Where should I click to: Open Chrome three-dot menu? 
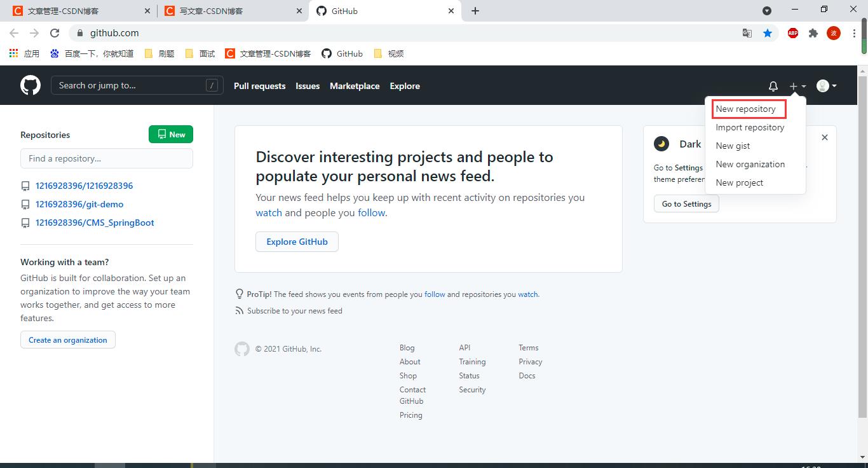[x=854, y=33]
